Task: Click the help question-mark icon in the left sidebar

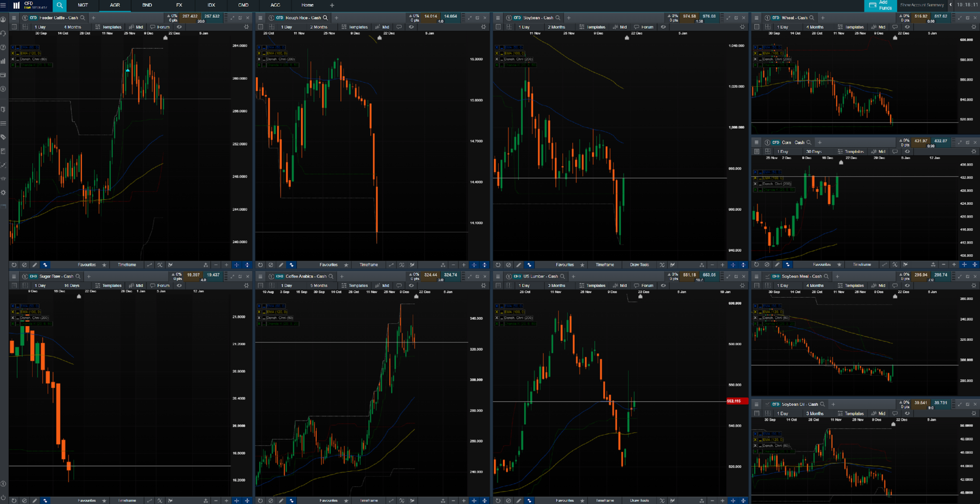Action: [x=3, y=47]
